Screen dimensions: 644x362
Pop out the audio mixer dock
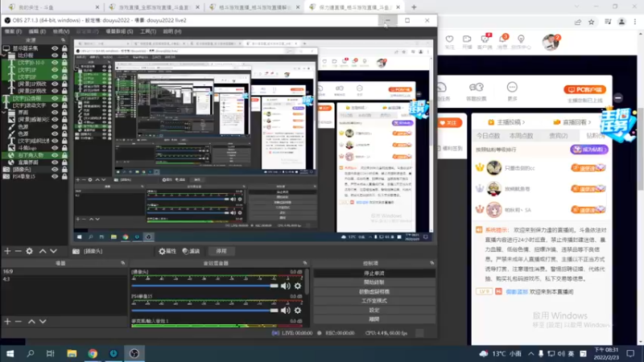click(x=305, y=263)
